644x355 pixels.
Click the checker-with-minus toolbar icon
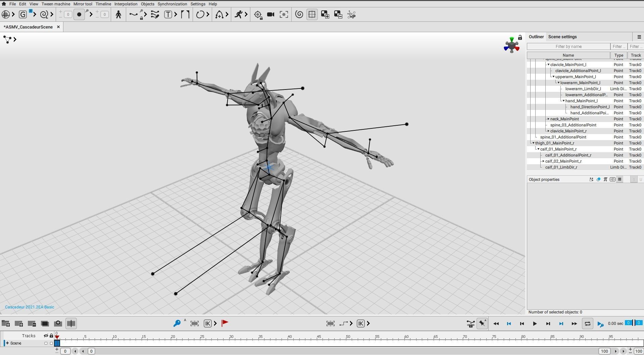(338, 14)
